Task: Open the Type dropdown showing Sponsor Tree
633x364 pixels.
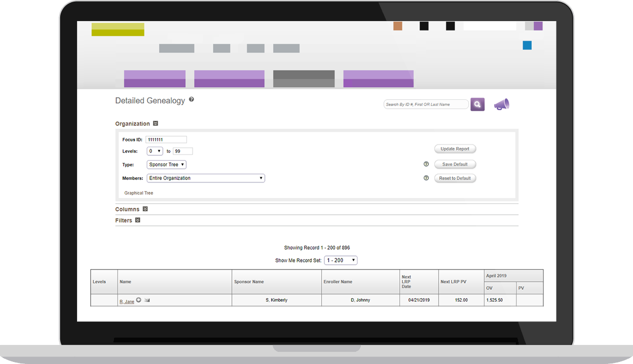Action: [x=166, y=165]
